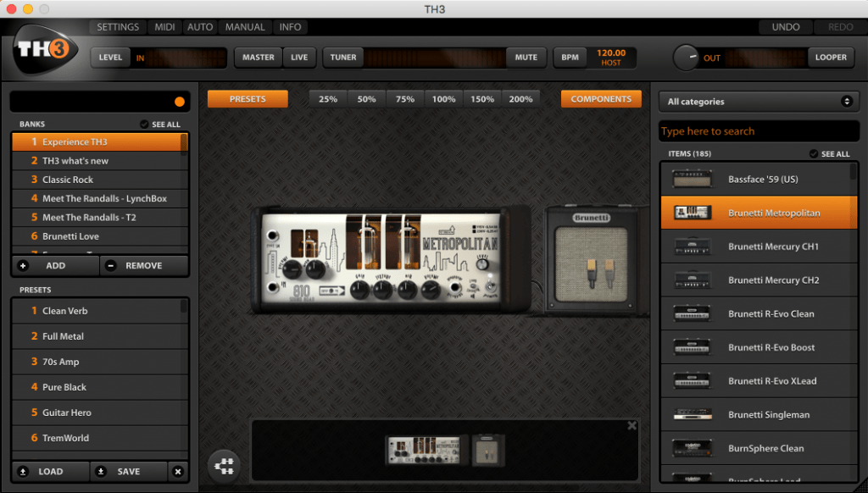Toggle the COMPONENTS panel button

(601, 99)
